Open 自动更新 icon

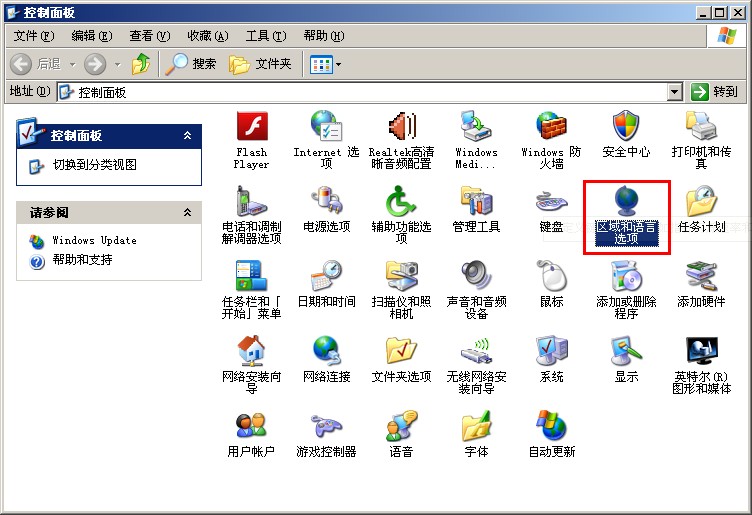point(551,427)
